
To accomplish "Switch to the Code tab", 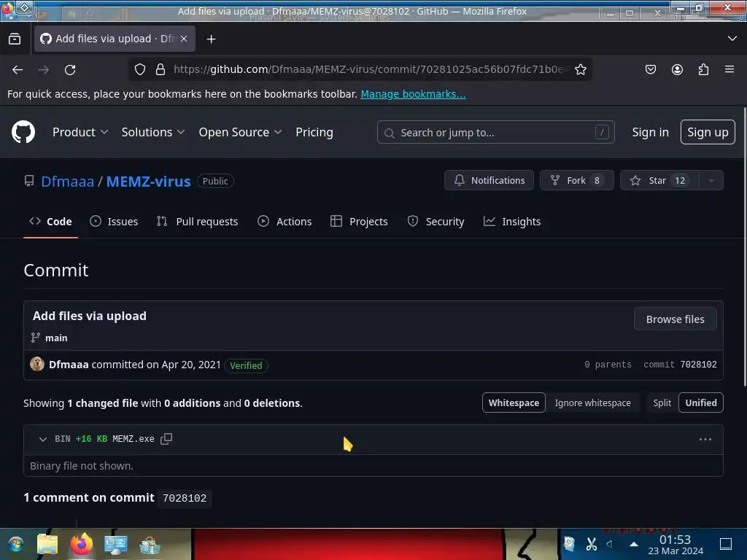I will tap(50, 222).
